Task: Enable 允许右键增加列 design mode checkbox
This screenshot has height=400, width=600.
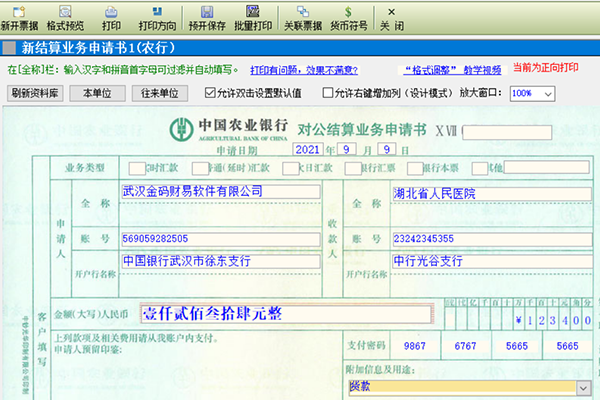Action: tap(328, 93)
